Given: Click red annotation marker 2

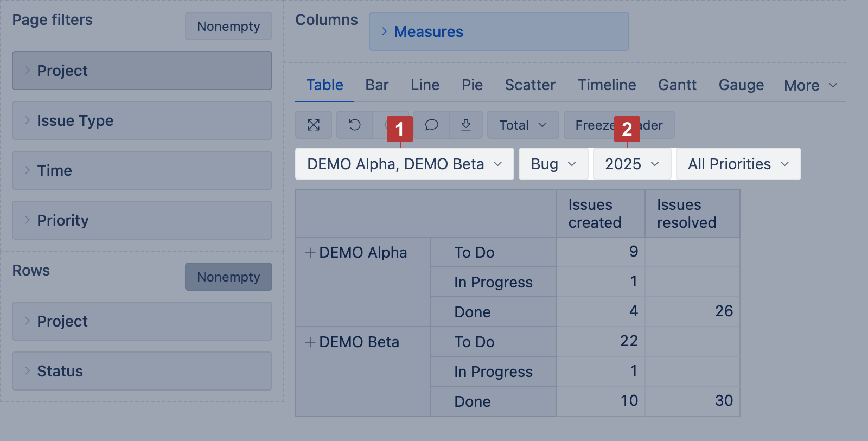Looking at the screenshot, I should [627, 130].
